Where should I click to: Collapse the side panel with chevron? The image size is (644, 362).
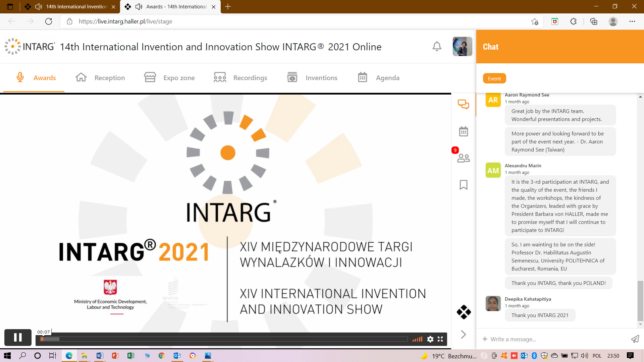[x=464, y=334]
